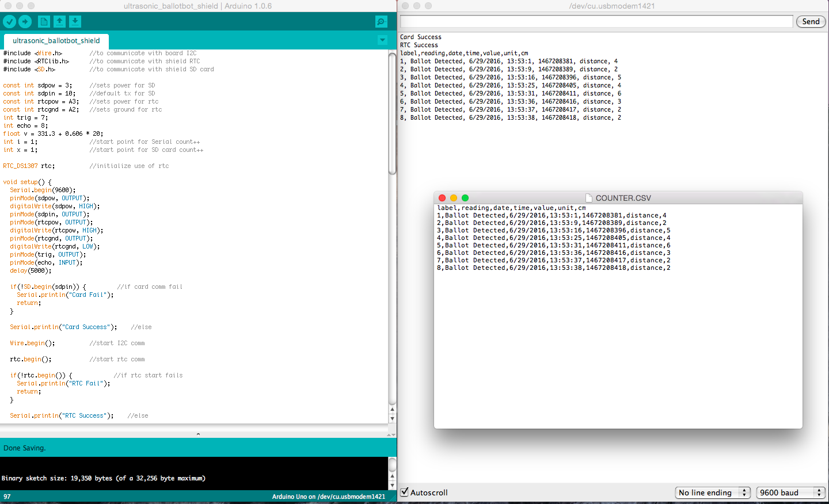Click "Card Success" line in serial monitor
The image size is (829, 504).
pyautogui.click(x=421, y=37)
